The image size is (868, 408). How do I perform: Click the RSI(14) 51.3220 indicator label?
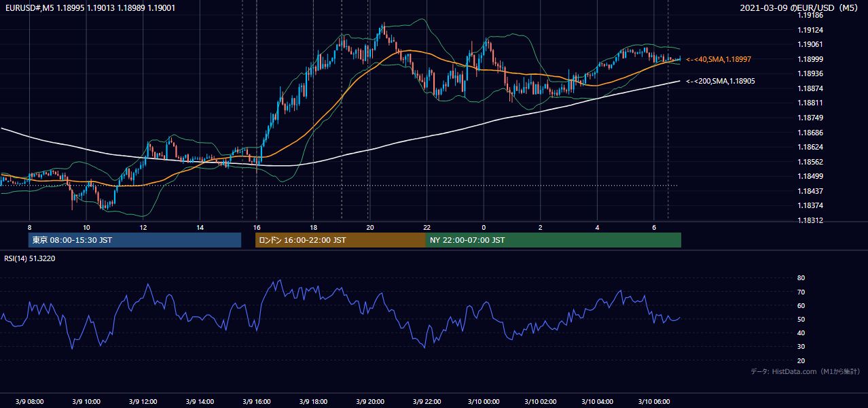30,258
